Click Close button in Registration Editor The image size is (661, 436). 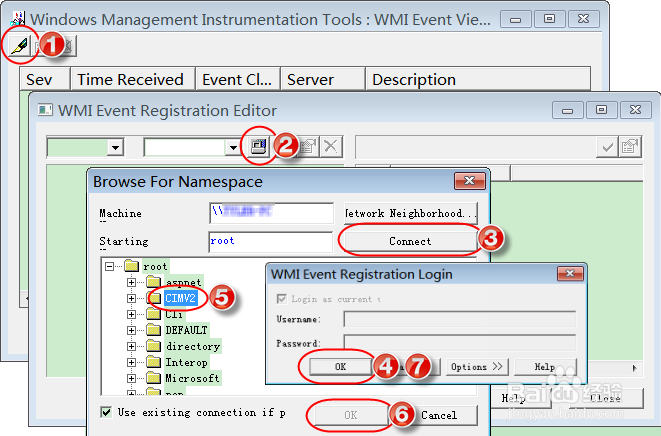point(605,398)
